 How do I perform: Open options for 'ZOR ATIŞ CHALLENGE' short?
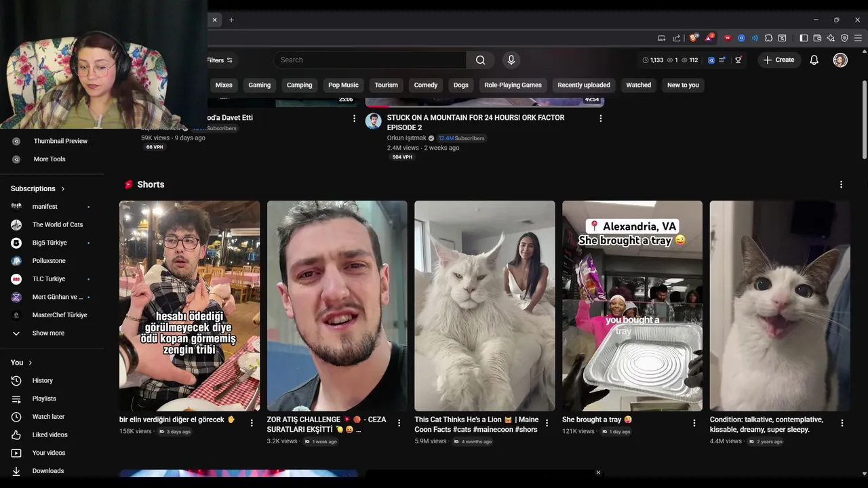(x=399, y=423)
